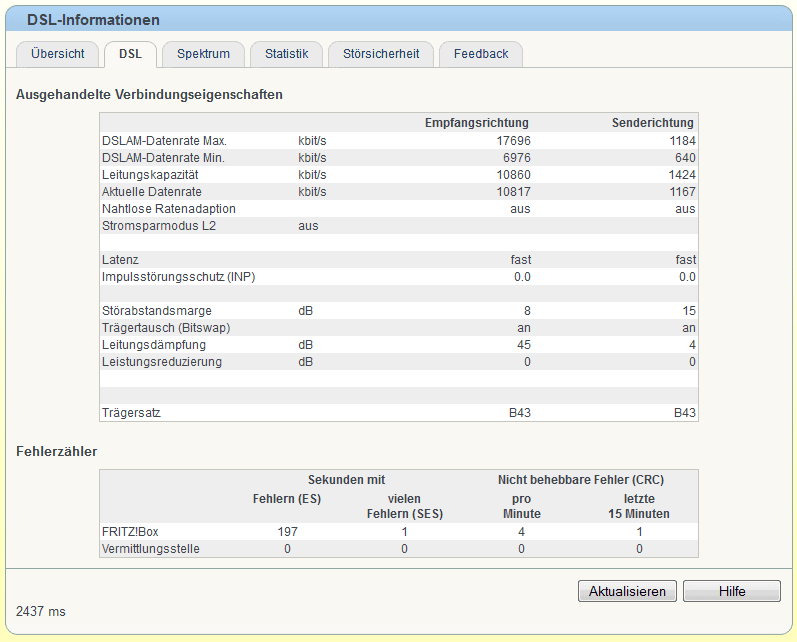Select the DSLAM-Datenrate Max. row label
797x642 pixels.
(x=164, y=141)
